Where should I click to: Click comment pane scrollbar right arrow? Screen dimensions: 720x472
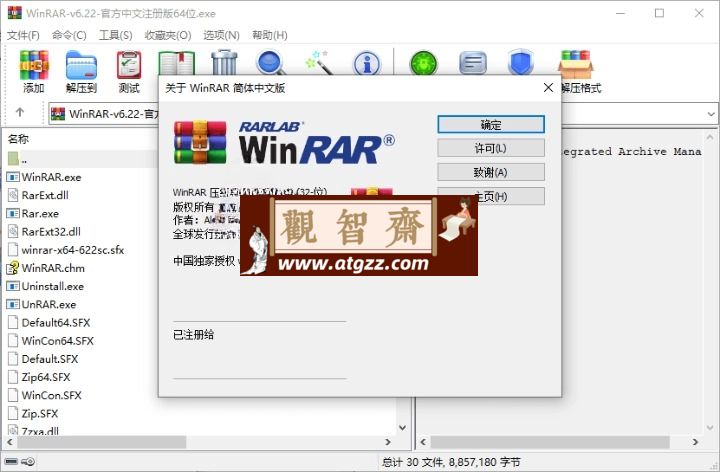coord(696,442)
